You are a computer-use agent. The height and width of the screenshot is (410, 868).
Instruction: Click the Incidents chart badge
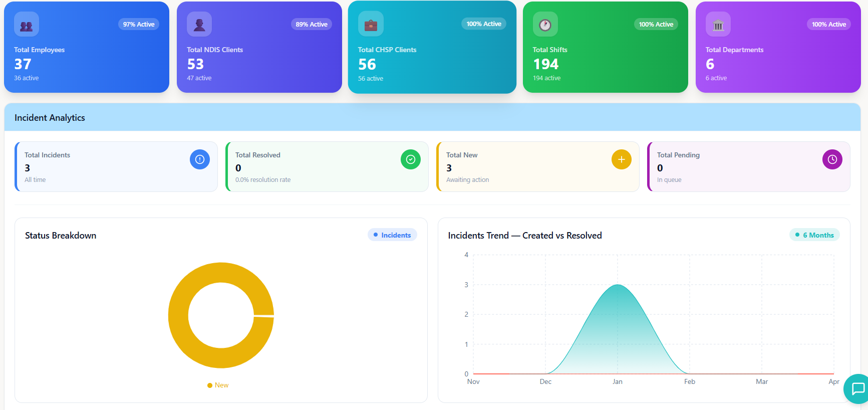click(392, 235)
